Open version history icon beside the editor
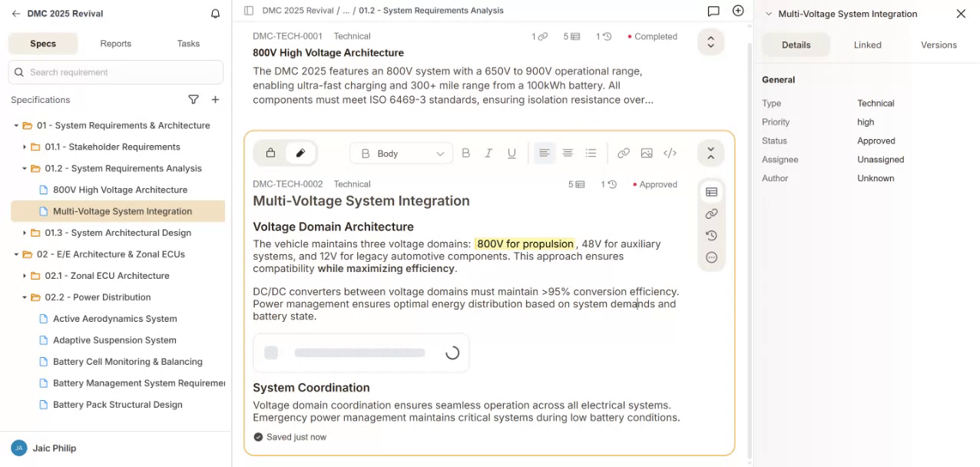The width and height of the screenshot is (980, 467). [711, 236]
